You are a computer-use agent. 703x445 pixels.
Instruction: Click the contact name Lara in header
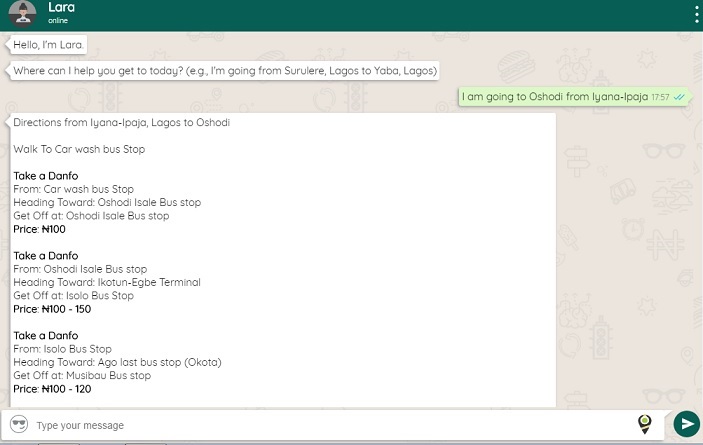(61, 7)
